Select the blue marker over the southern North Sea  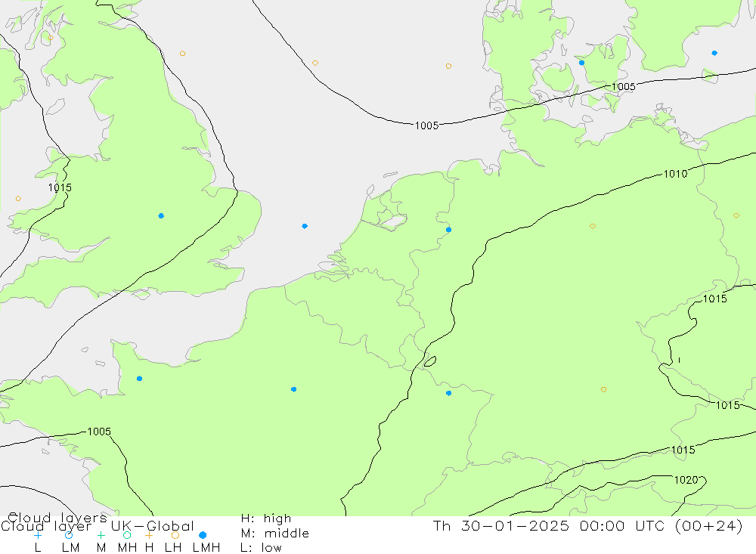click(x=305, y=226)
